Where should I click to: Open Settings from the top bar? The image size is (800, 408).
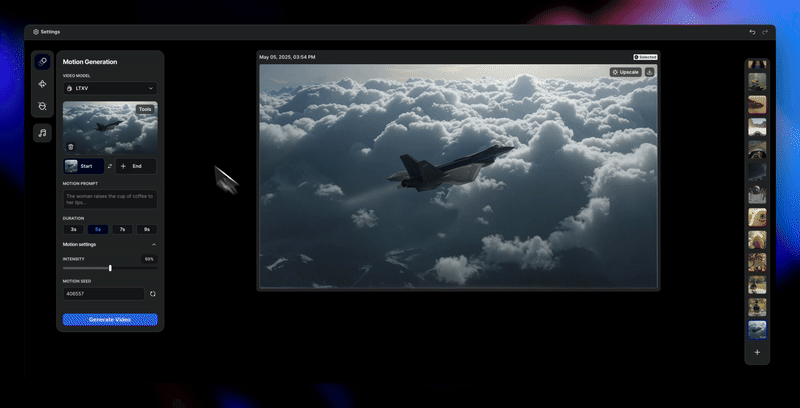pyautogui.click(x=46, y=32)
